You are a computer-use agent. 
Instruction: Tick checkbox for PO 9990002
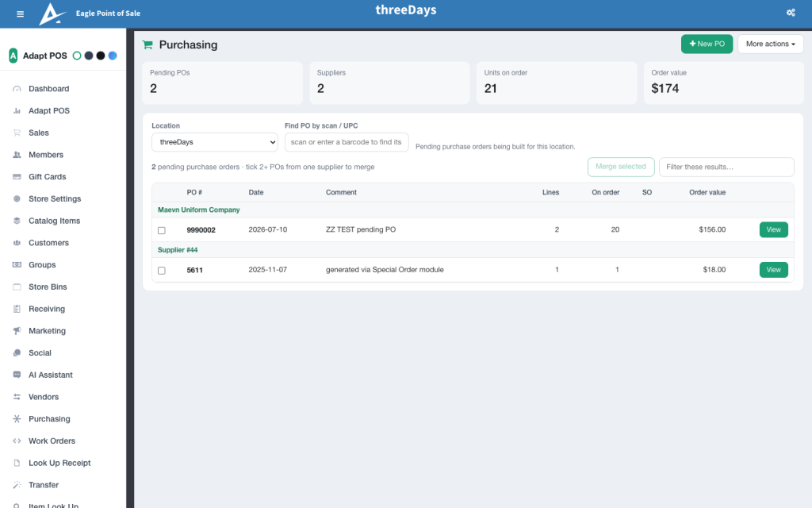coord(162,230)
